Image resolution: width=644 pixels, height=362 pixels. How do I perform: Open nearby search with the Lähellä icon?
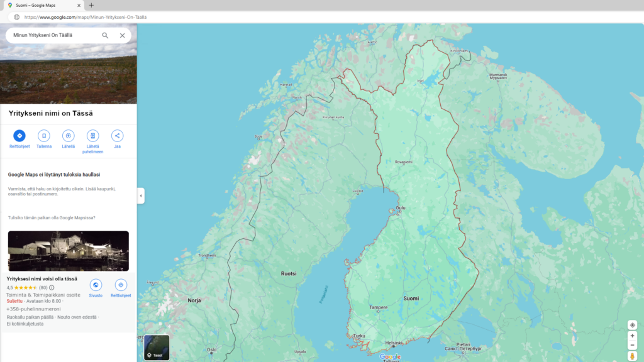68,136
